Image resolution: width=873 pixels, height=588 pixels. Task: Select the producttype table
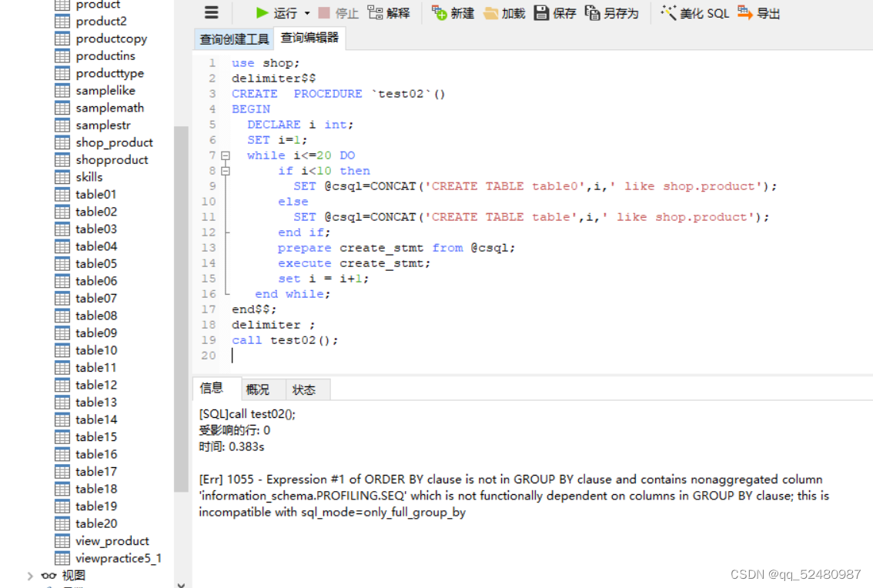point(109,73)
